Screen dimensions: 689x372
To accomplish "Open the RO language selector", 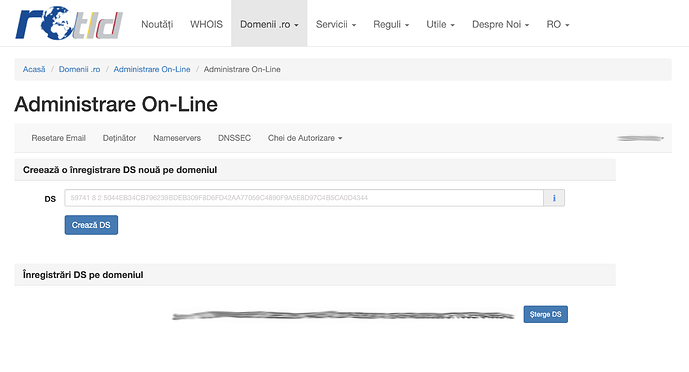I will tap(558, 25).
